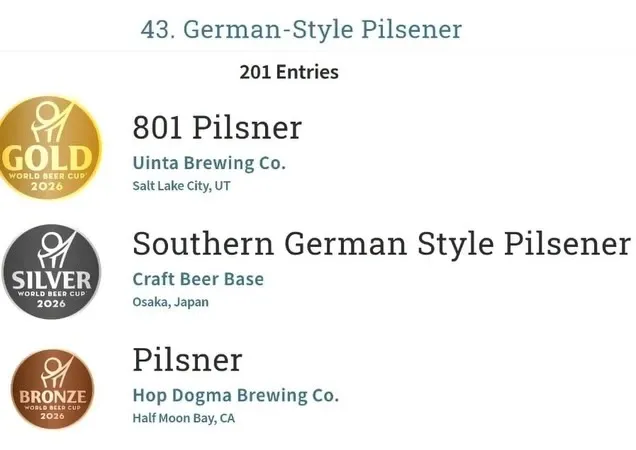Open the Uinta Brewing Co. link
This screenshot has height=450, width=636.
pos(208,162)
